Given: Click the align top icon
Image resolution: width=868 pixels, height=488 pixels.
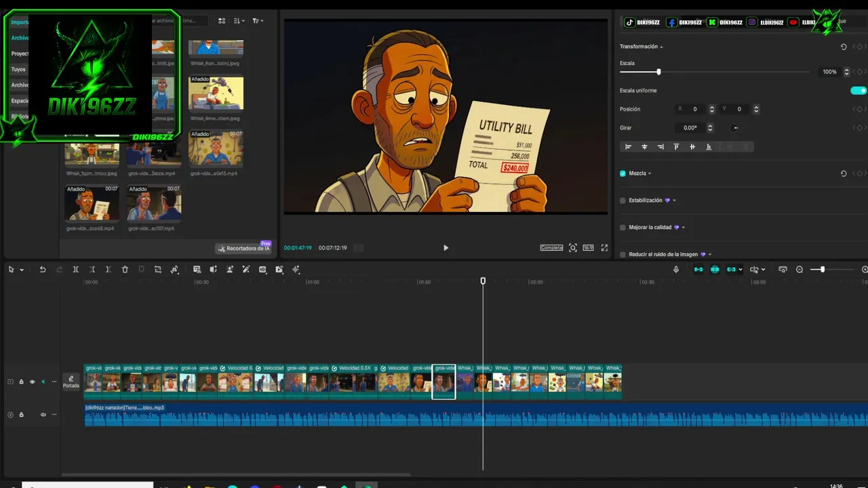Looking at the screenshot, I should 676,146.
